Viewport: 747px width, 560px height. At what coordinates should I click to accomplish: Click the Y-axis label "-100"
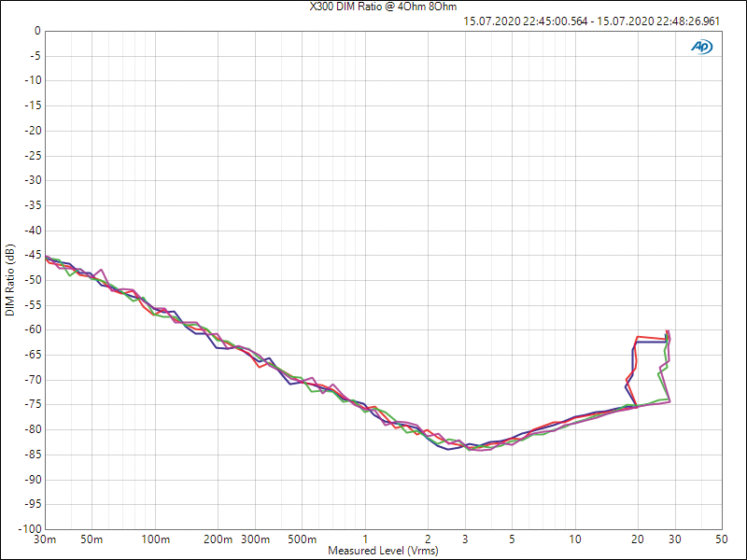click(x=29, y=528)
